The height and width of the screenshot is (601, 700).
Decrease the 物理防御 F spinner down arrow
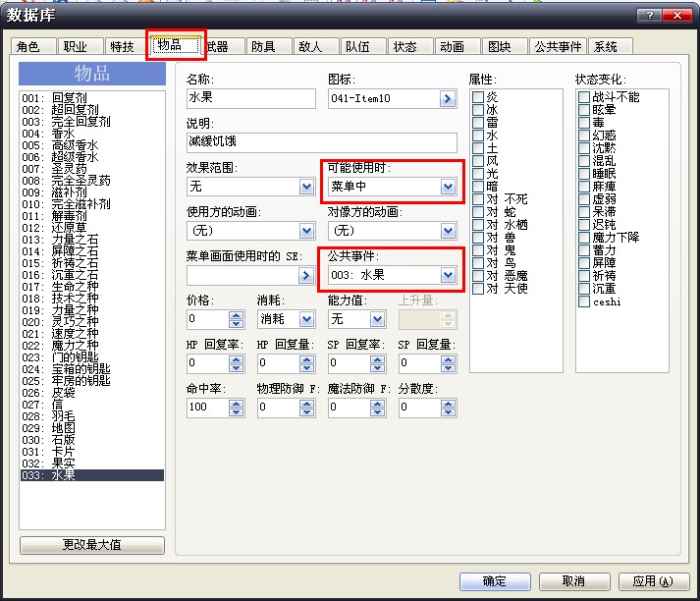tap(306, 412)
